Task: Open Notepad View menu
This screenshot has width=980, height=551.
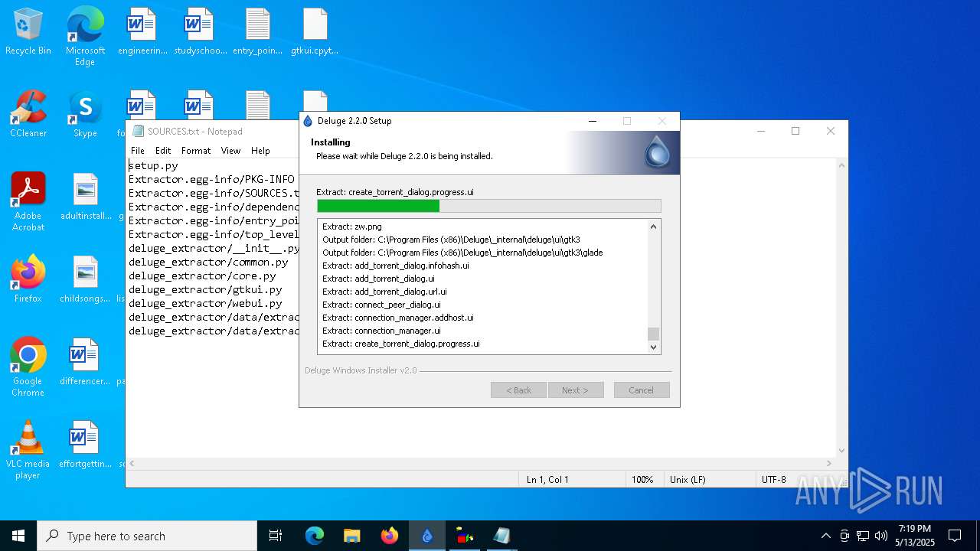Action: [x=230, y=151]
